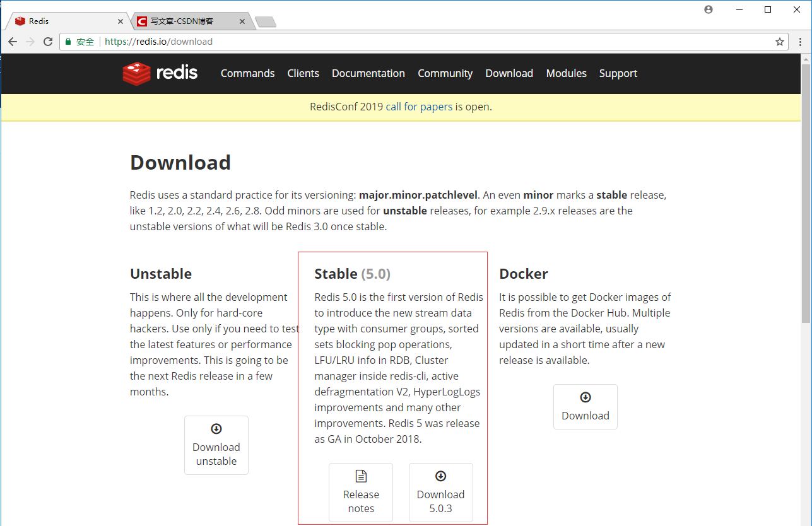The height and width of the screenshot is (526, 812).
Task: Reload the page with the refresh icon
Action: point(48,42)
